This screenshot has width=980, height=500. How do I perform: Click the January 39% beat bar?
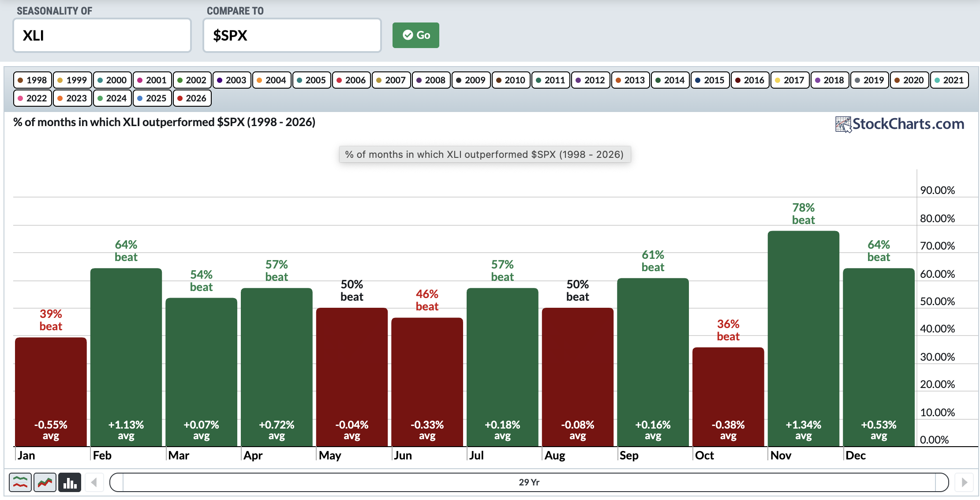point(51,392)
